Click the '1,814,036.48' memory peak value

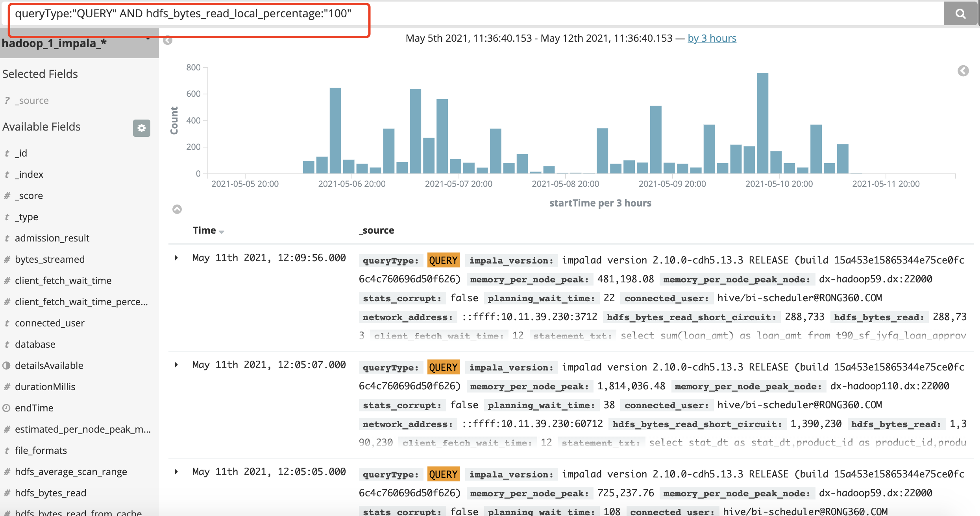[x=631, y=386]
